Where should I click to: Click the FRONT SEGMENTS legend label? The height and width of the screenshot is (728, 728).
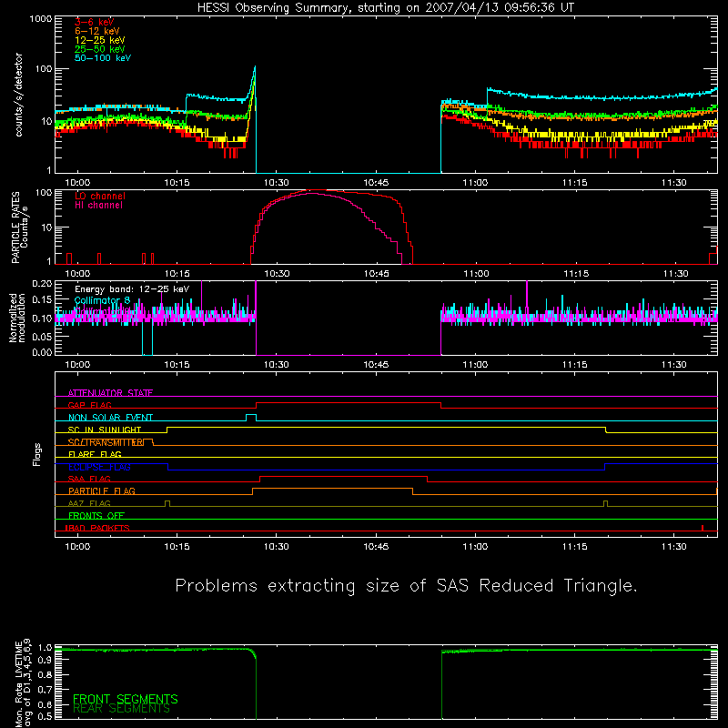[x=126, y=699]
